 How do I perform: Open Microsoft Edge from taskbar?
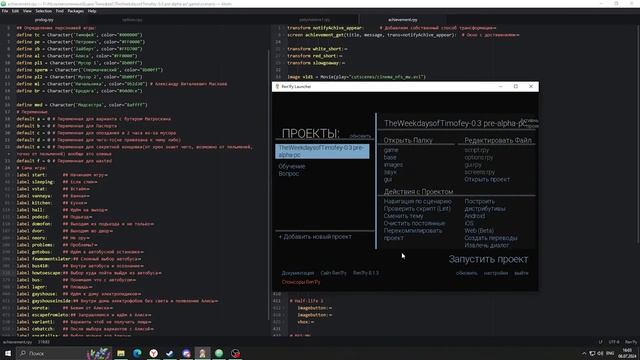click(137, 353)
